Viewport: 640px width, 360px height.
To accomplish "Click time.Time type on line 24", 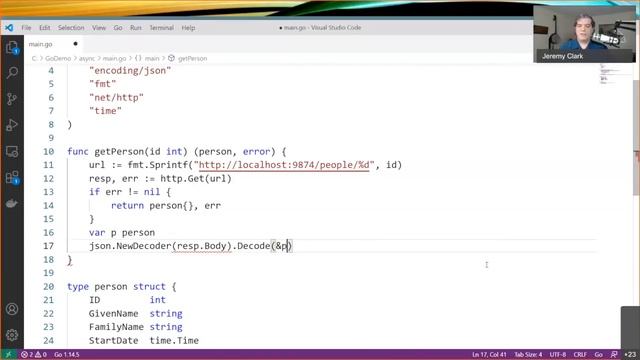I will [174, 340].
